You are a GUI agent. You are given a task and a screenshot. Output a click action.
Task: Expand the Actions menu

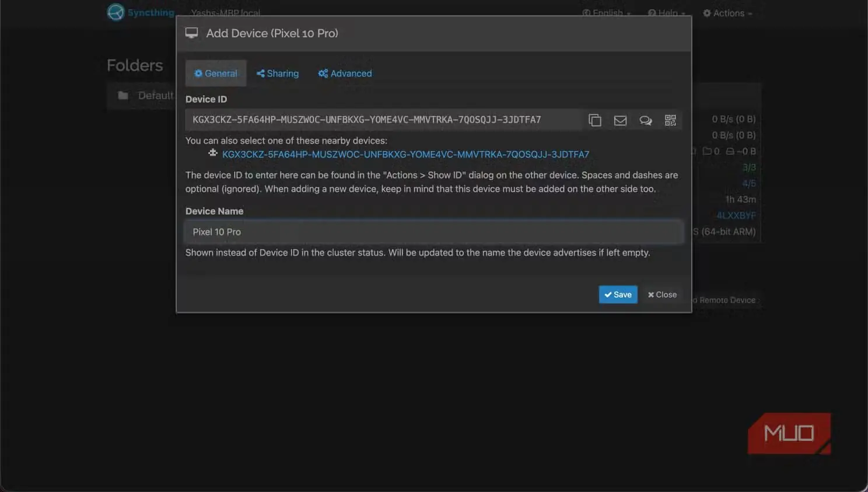(727, 13)
